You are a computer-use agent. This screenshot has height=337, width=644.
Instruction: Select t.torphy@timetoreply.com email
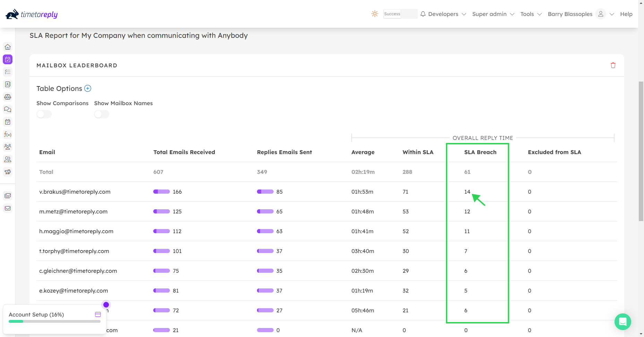tap(74, 251)
